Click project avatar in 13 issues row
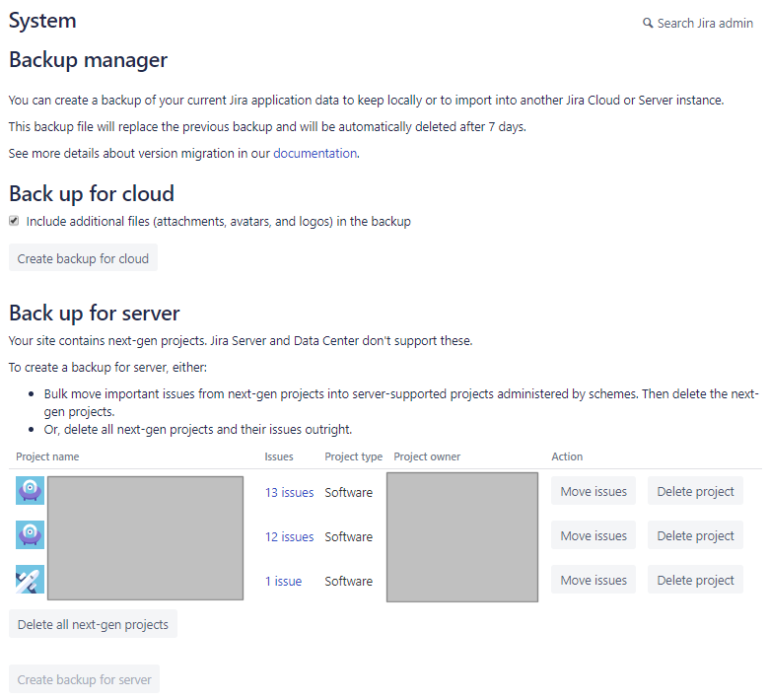The image size is (769, 700). (30, 491)
